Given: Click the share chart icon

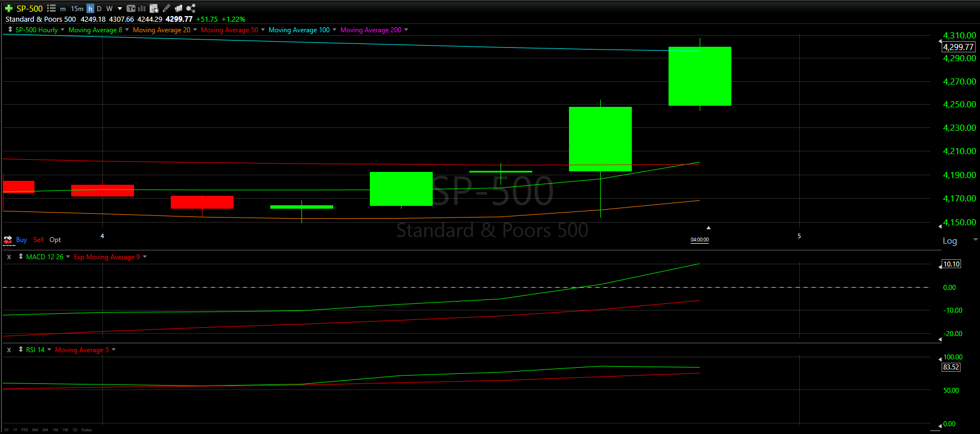Looking at the screenshot, I should click(191, 8).
